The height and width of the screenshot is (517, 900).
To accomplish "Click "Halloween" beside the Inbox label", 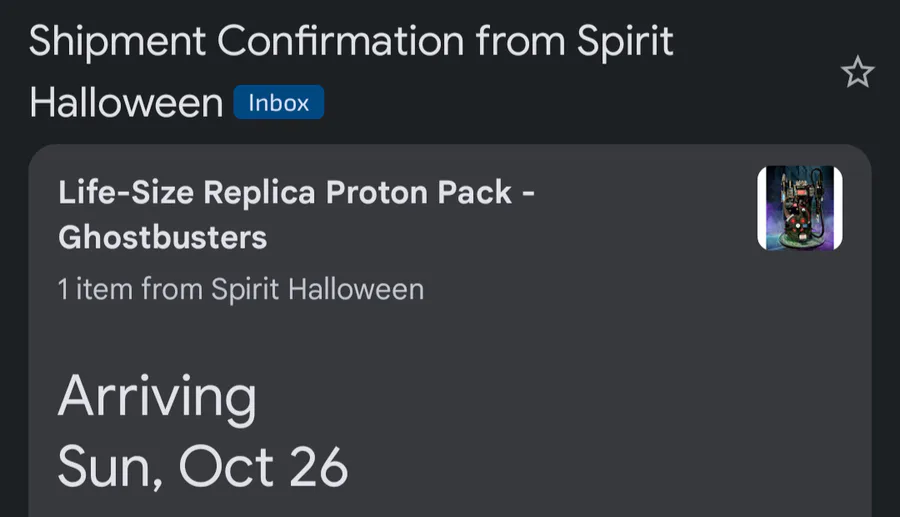I will pos(126,102).
